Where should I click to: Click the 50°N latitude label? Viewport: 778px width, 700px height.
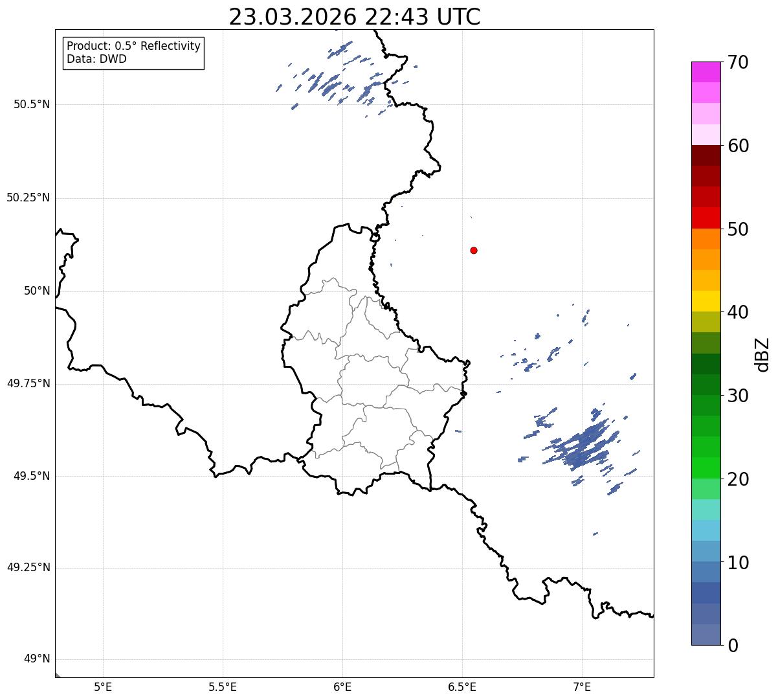tap(37, 291)
